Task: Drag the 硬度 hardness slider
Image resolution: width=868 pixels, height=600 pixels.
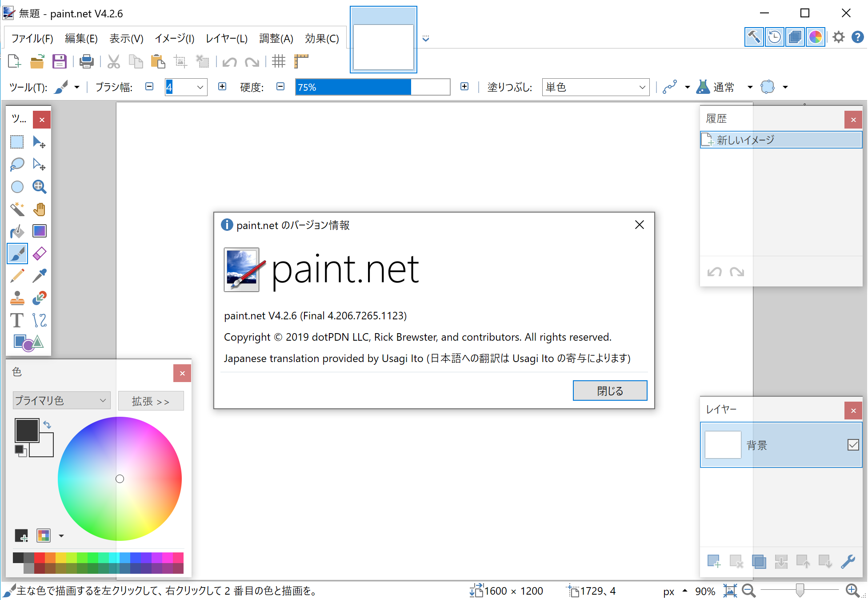Action: (x=372, y=86)
